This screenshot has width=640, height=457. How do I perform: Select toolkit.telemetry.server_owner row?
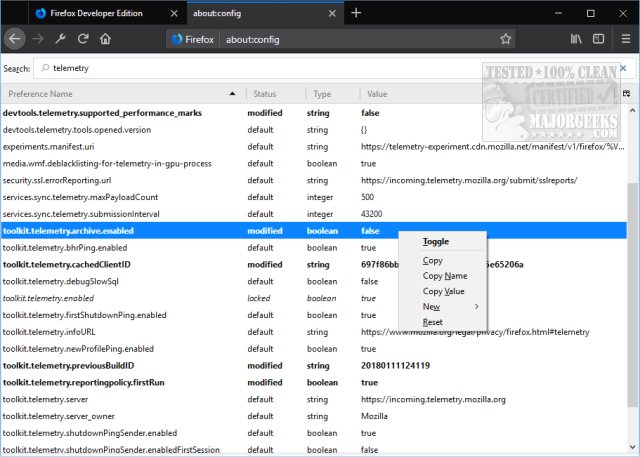[x=313, y=416]
